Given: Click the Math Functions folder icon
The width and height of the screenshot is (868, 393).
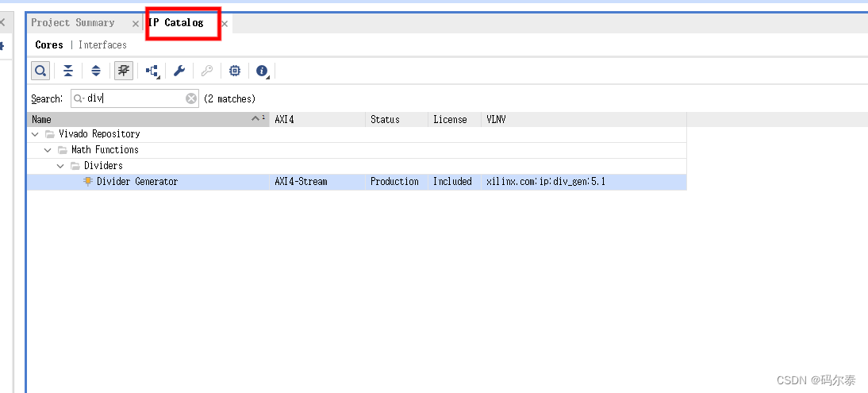Looking at the screenshot, I should click(x=63, y=150).
